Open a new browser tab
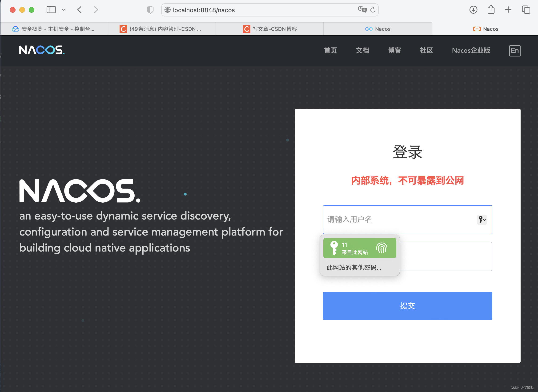Image resolution: width=538 pixels, height=392 pixels. coord(508,10)
